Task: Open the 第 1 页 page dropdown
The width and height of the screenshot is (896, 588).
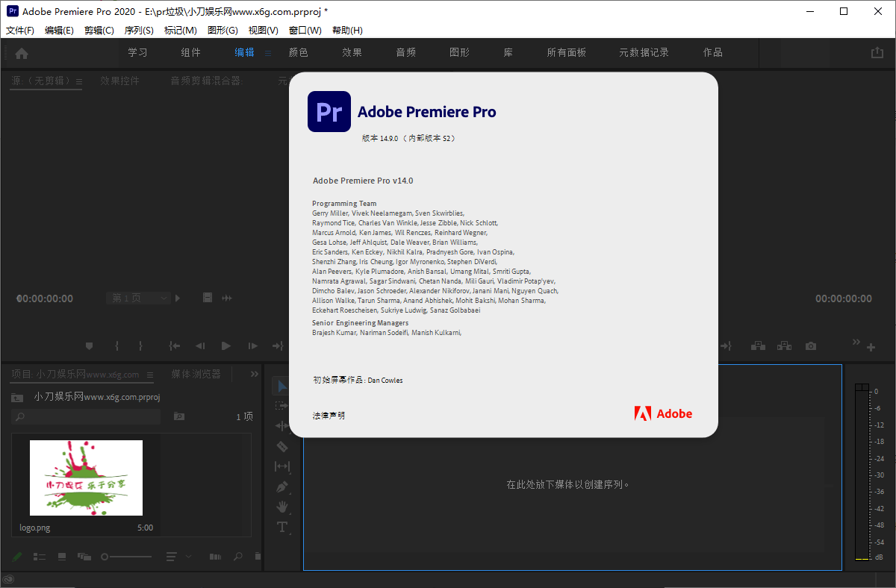Action: [139, 298]
